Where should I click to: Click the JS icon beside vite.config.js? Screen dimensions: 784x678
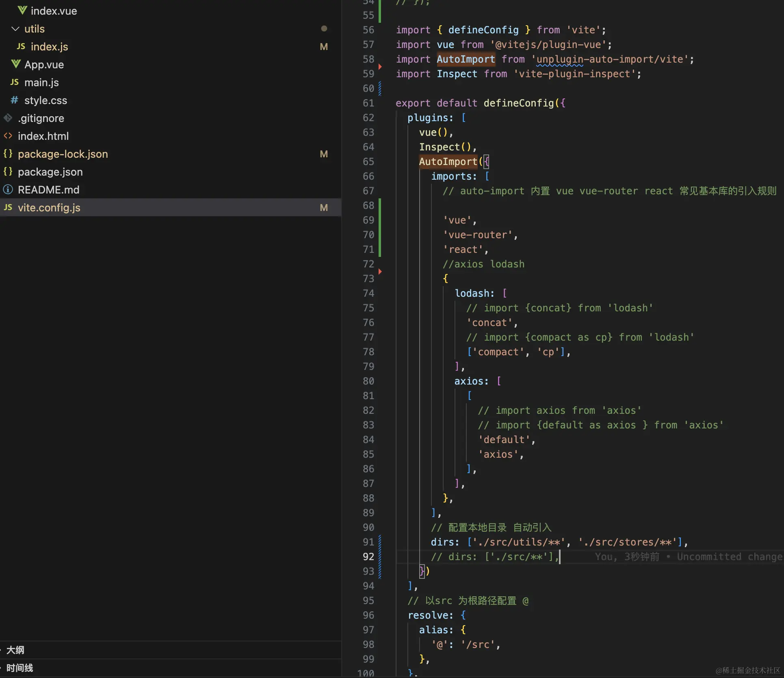tap(8, 207)
